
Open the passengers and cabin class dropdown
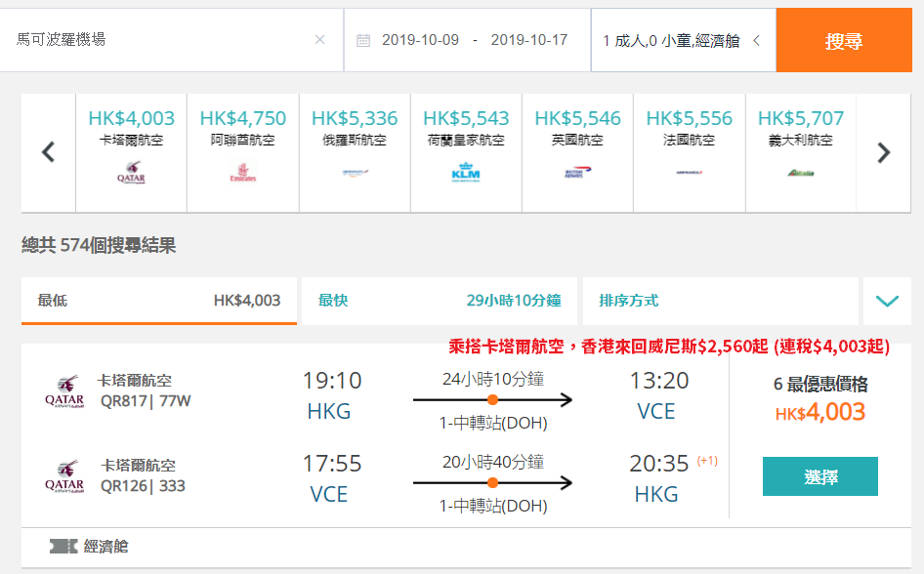point(684,40)
